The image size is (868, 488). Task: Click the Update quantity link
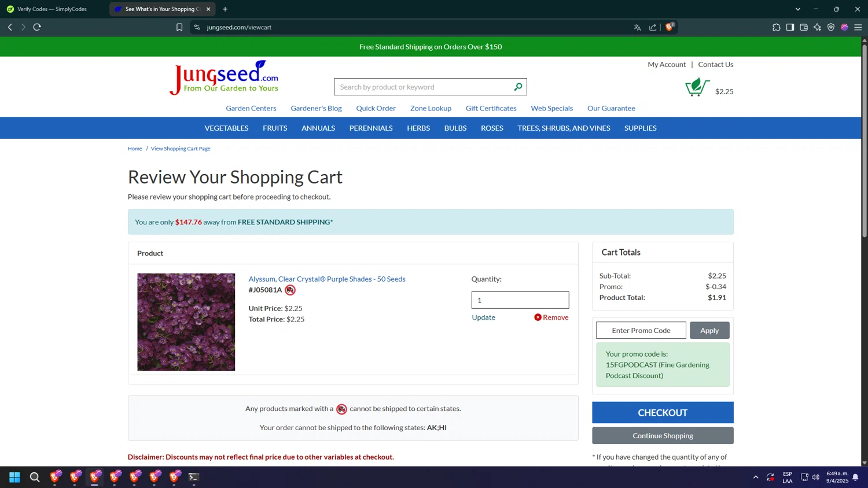[483, 317]
